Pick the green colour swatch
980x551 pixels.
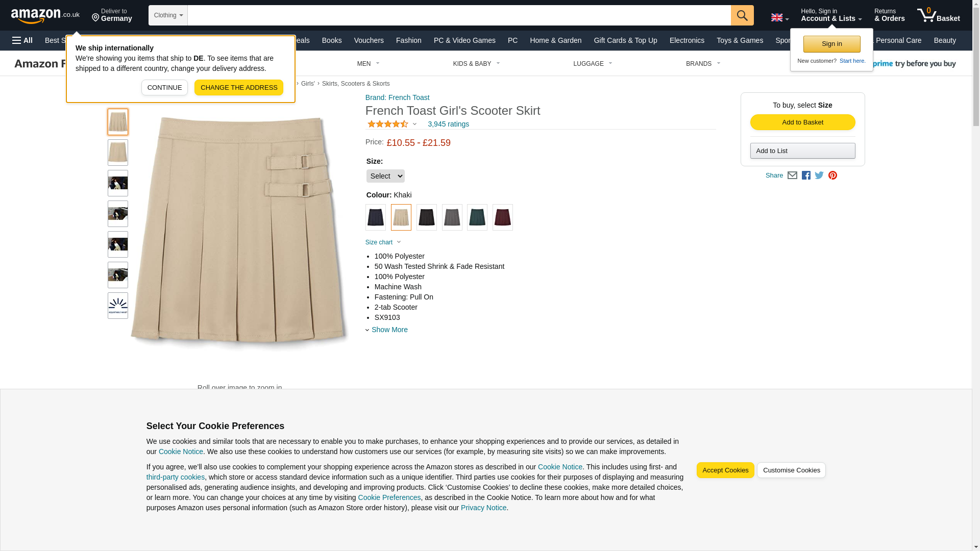point(477,217)
